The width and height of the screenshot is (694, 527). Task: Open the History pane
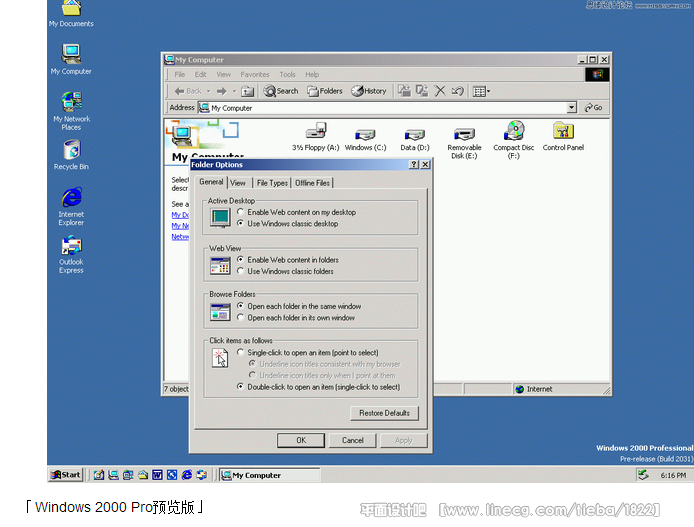(369, 91)
